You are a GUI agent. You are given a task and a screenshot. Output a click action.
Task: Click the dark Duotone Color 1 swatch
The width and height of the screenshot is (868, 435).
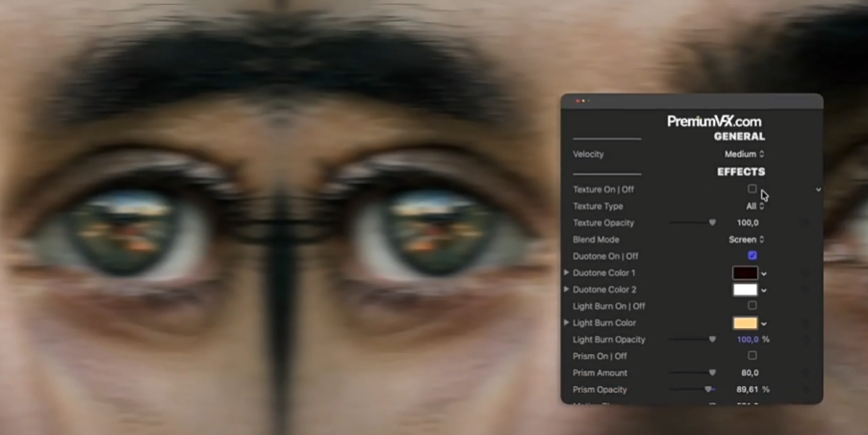coord(745,273)
